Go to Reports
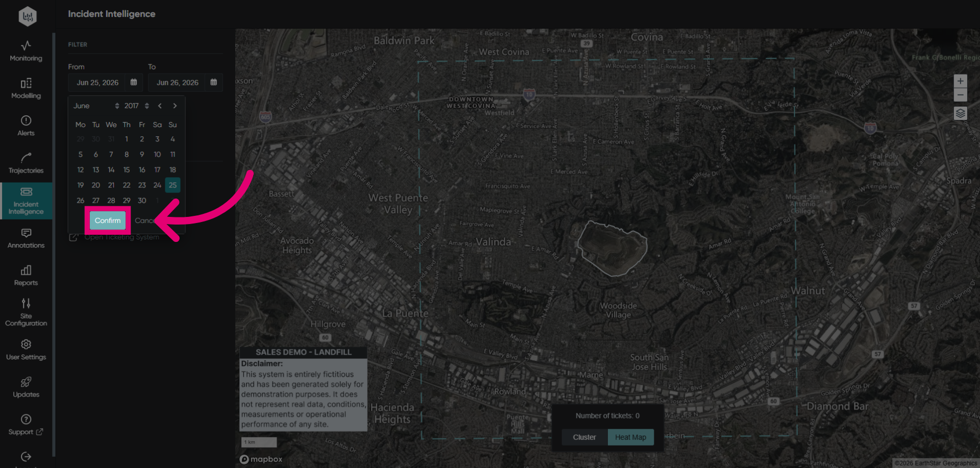 pos(26,276)
